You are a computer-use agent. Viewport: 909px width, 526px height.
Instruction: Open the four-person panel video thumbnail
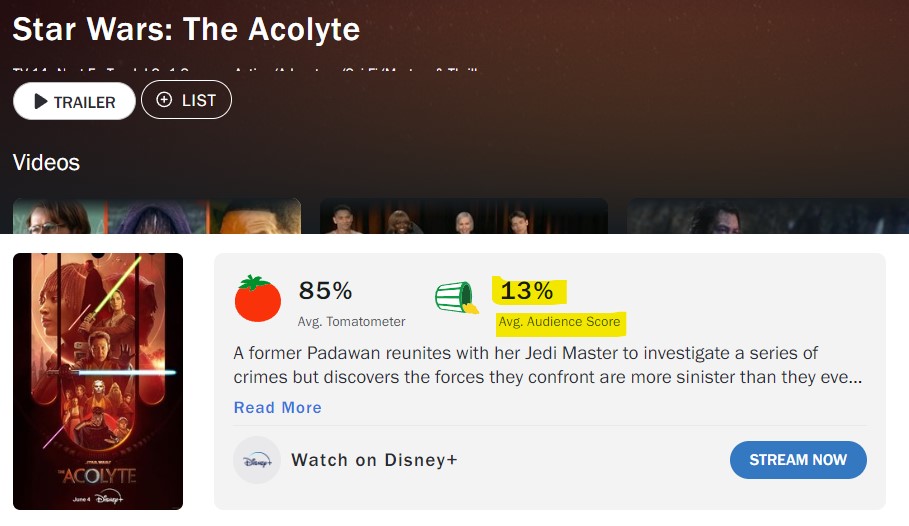coord(464,216)
